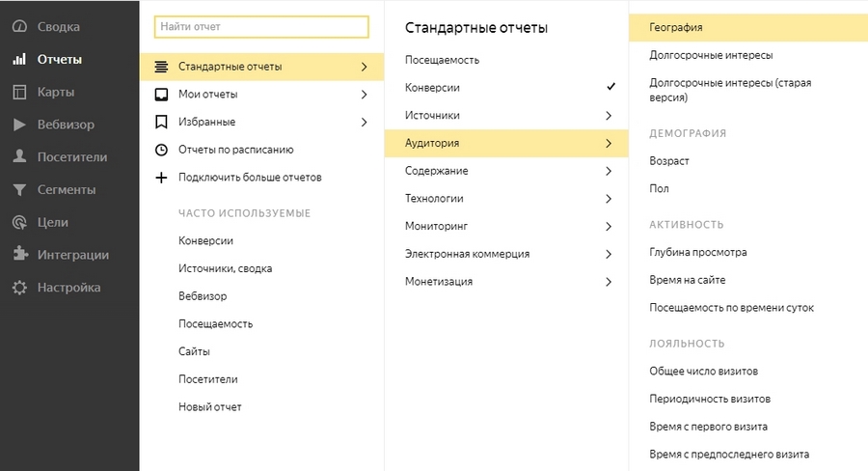Click the Посетители person icon
Image resolution: width=868 pixels, height=471 pixels.
(x=19, y=156)
